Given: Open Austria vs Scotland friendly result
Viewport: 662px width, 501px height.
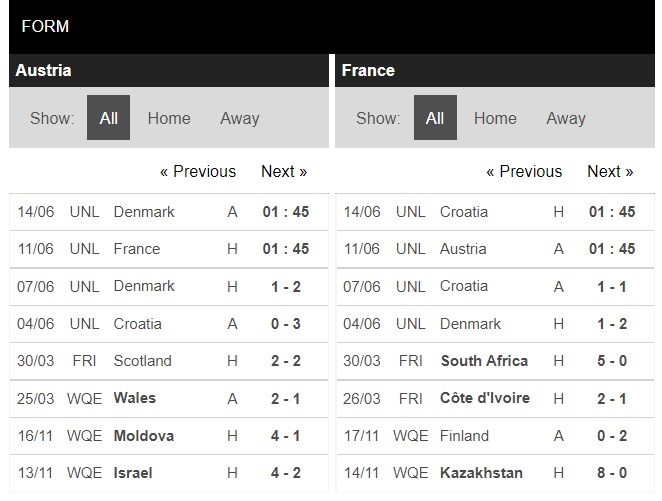Looking at the screenshot, I should [287, 361].
